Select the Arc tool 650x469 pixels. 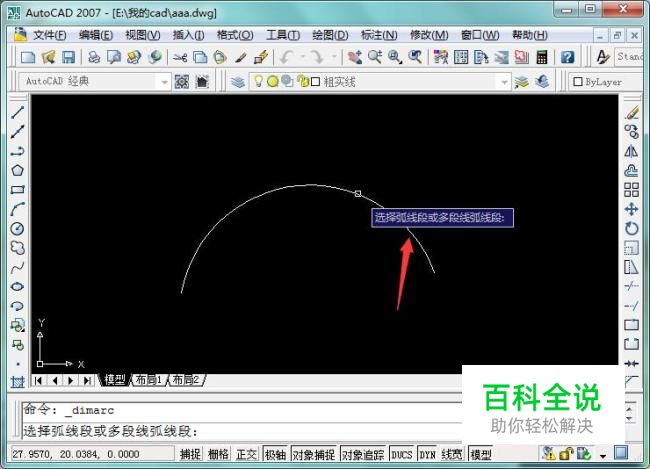17,209
